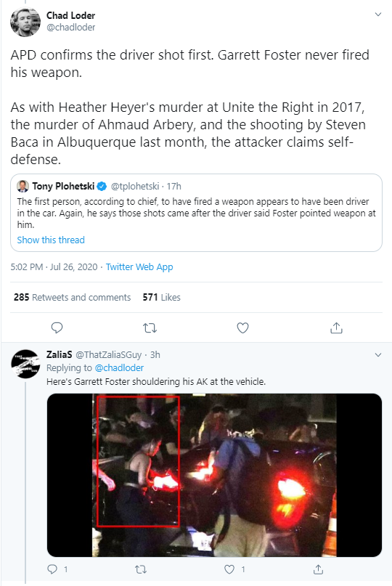The width and height of the screenshot is (392, 586).
Task: Expand options chevron on ZaliaS's reply
Action: pos(378,354)
